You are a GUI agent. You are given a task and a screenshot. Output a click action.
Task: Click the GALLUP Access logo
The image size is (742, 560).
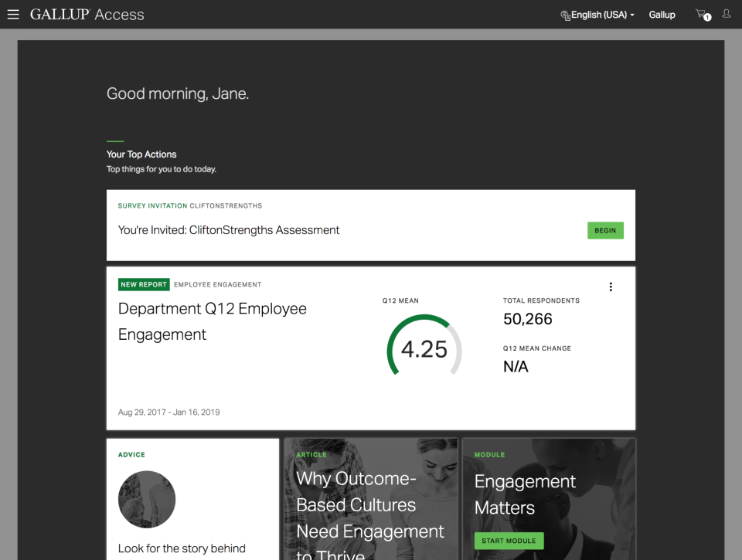coord(87,14)
